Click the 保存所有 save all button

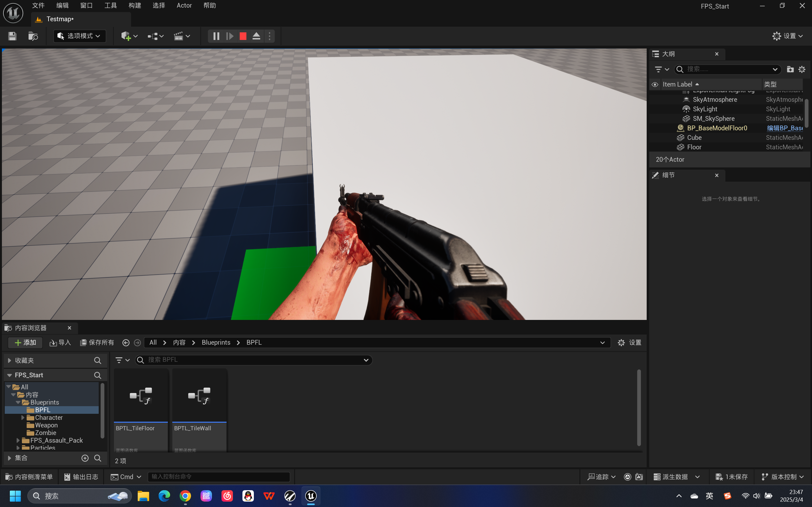click(x=97, y=342)
